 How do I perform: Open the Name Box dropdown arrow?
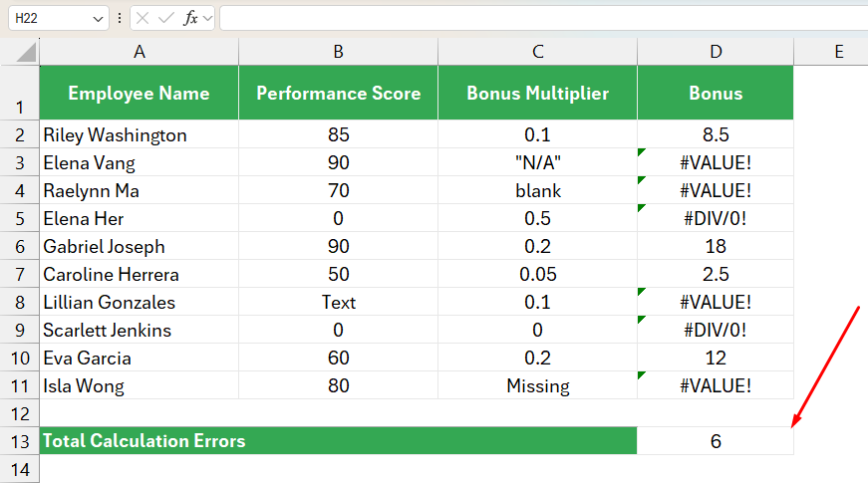pos(98,19)
